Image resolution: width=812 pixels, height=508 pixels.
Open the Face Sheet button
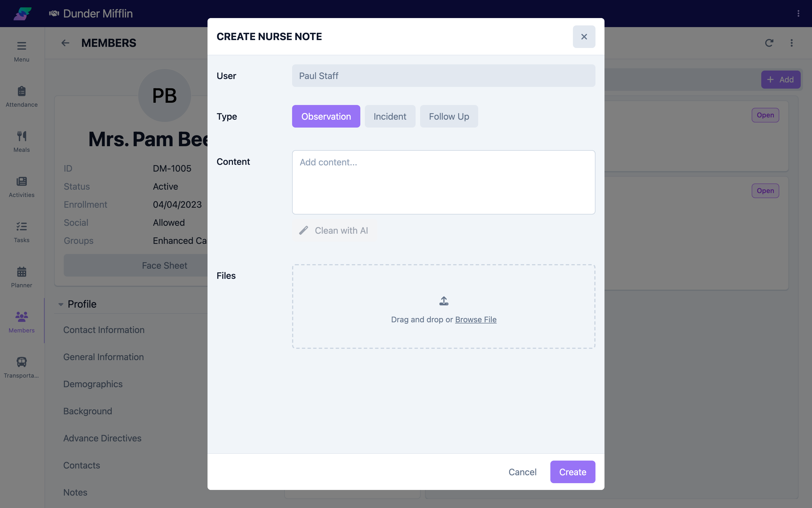(164, 265)
